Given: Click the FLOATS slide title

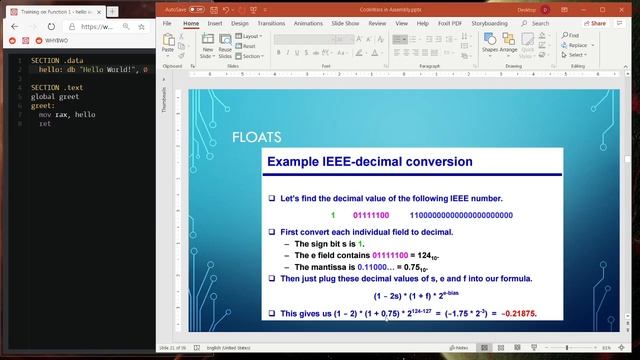Looking at the screenshot, I should click(257, 137).
